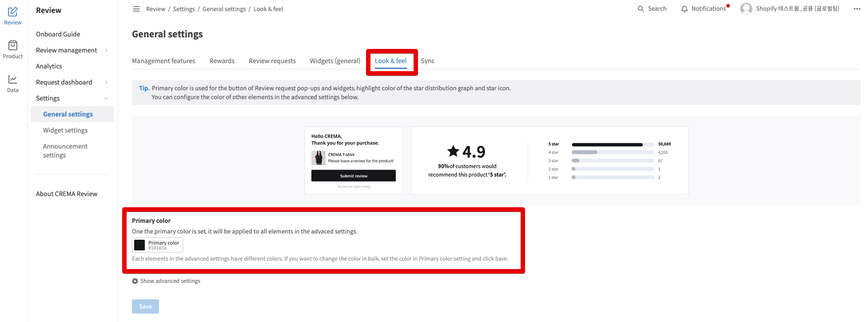Image resolution: width=868 pixels, height=322 pixels.
Task: Click the Review pencil icon in sidebar
Action: point(13,12)
